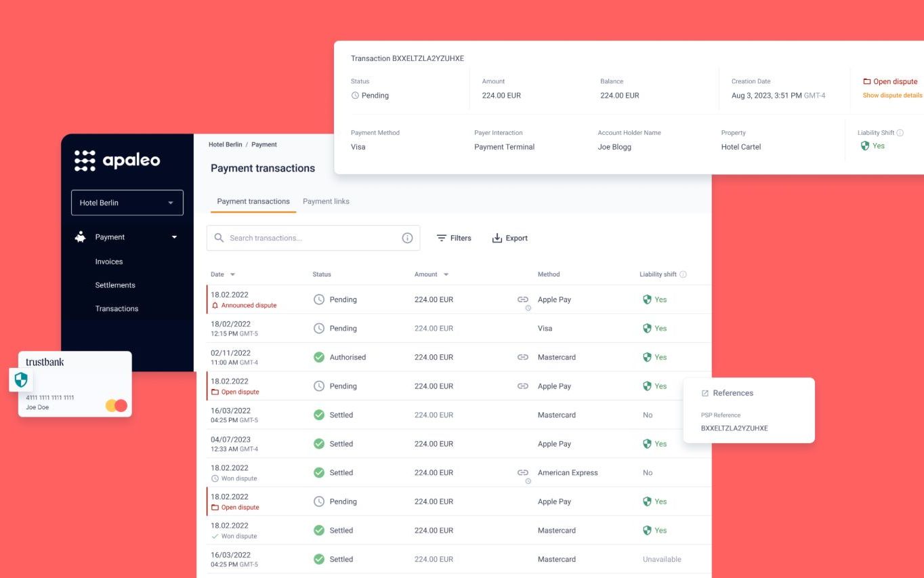This screenshot has width=924, height=578.
Task: Click the Method column header
Action: pyautogui.click(x=549, y=274)
